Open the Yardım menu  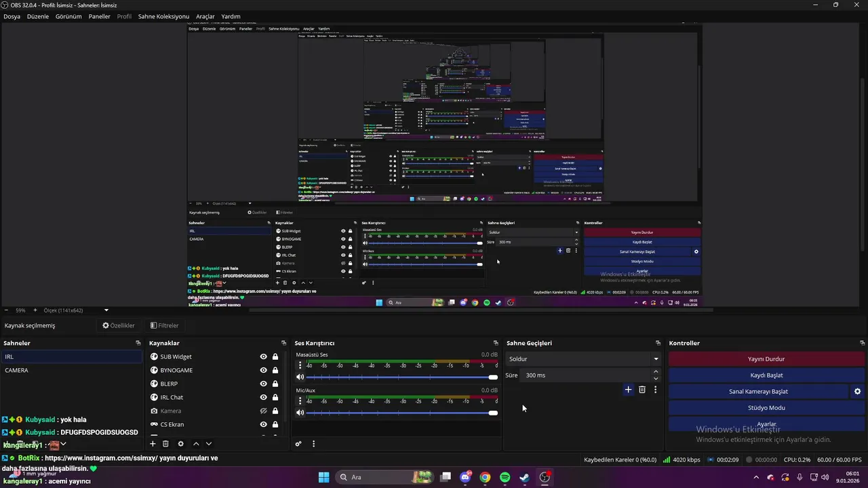[x=231, y=16]
